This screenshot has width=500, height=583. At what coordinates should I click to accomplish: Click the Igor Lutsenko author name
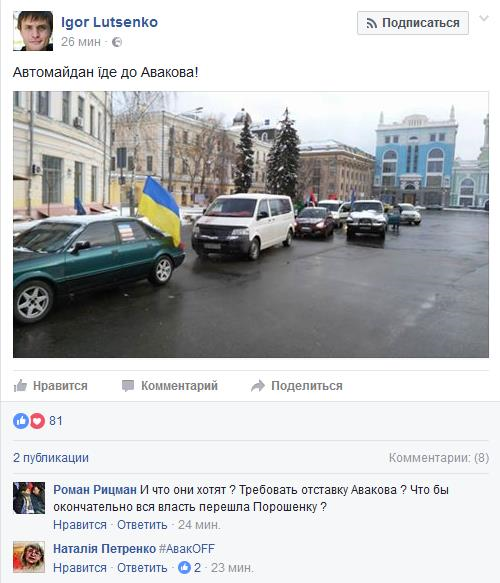[109, 22]
